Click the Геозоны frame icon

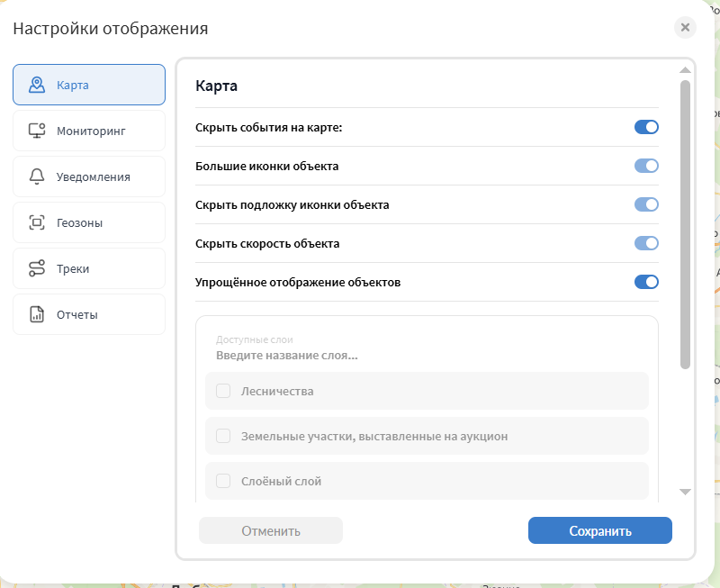[37, 222]
